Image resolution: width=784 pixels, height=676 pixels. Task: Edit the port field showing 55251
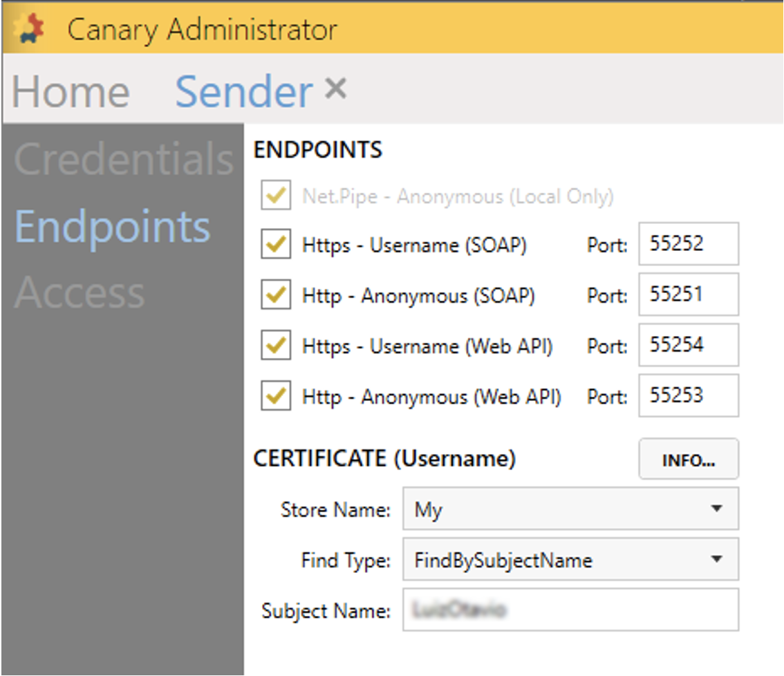tap(688, 294)
